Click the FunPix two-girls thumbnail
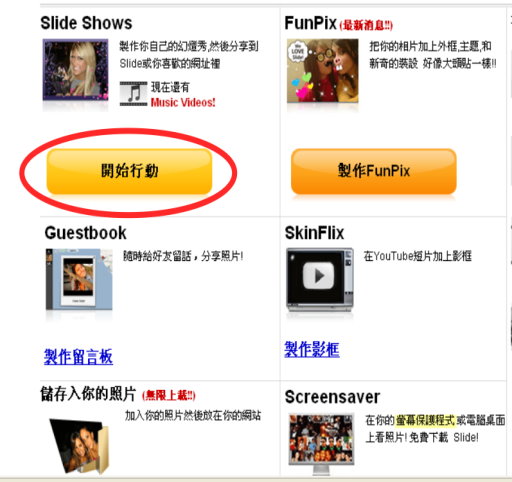Image resolution: width=512 pixels, height=482 pixels. 323,71
